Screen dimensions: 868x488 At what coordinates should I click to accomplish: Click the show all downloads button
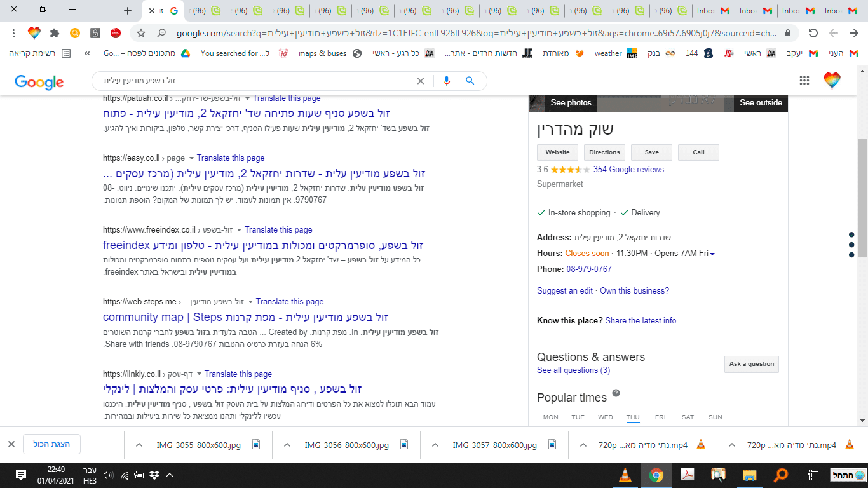(x=51, y=444)
